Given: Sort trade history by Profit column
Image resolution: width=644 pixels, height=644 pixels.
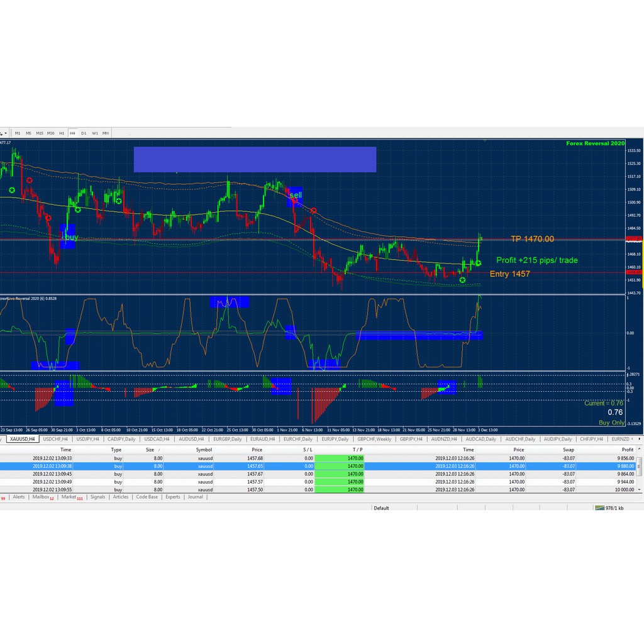Looking at the screenshot, I should coord(627,450).
